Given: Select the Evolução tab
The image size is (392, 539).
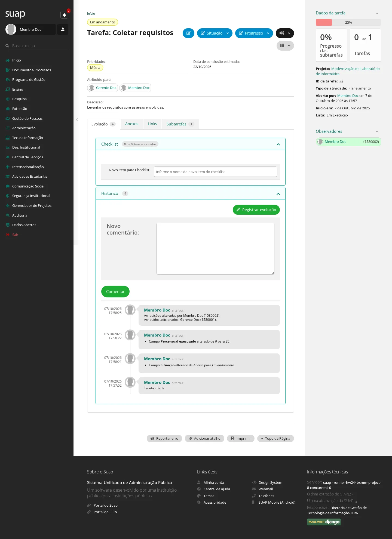Looking at the screenshot, I should coord(103,124).
